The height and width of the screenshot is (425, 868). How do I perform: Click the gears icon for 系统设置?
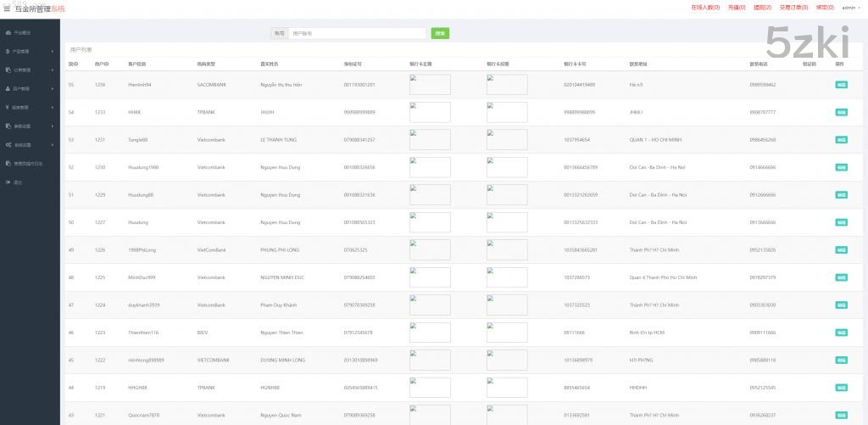pyautogui.click(x=8, y=145)
